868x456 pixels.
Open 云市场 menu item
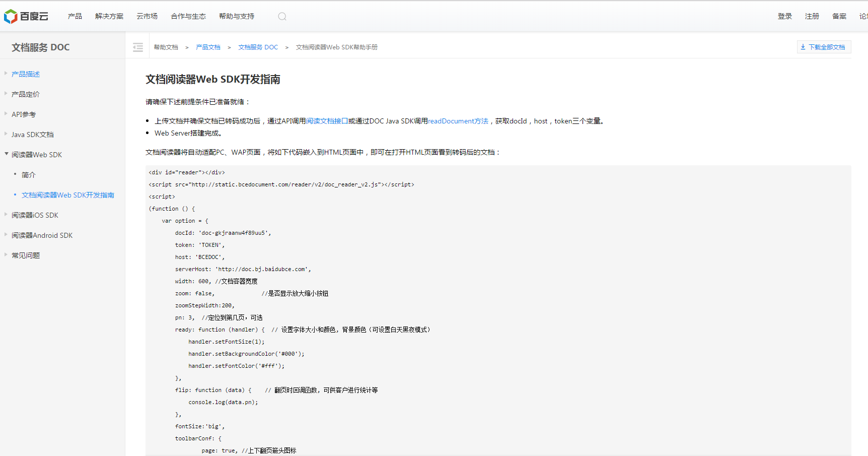(147, 16)
